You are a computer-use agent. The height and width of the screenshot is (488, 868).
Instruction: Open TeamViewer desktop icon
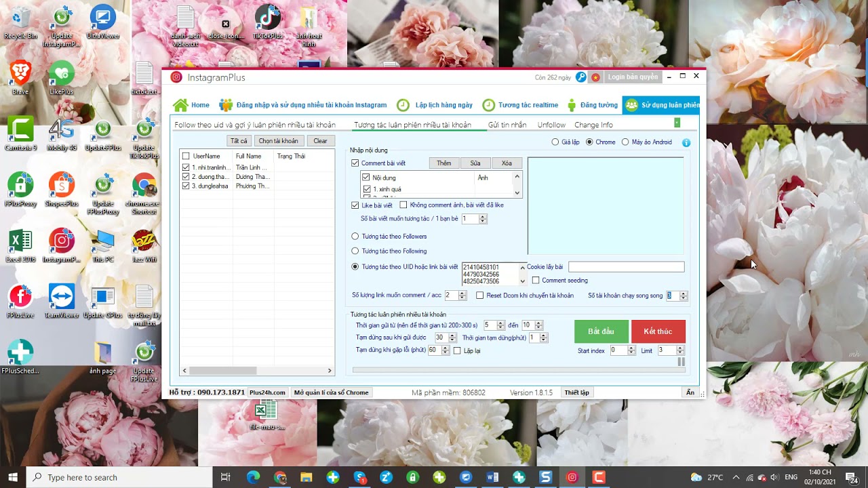tap(61, 301)
